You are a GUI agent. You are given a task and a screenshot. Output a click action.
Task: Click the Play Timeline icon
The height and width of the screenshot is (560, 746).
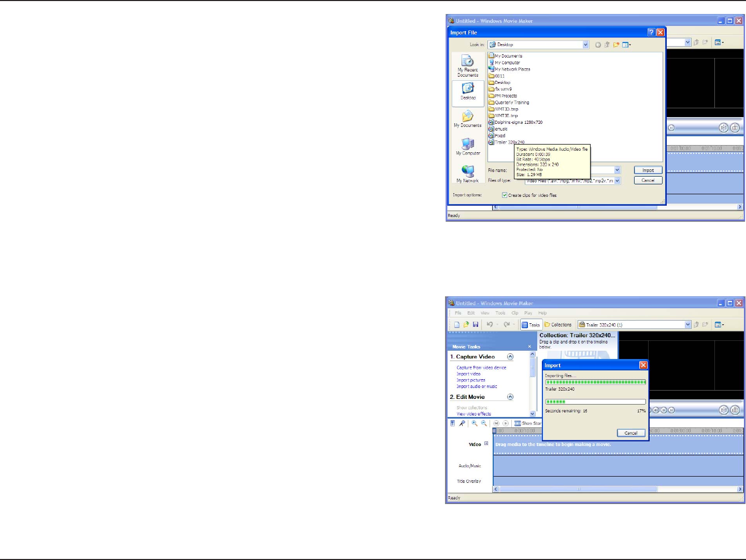(506, 423)
